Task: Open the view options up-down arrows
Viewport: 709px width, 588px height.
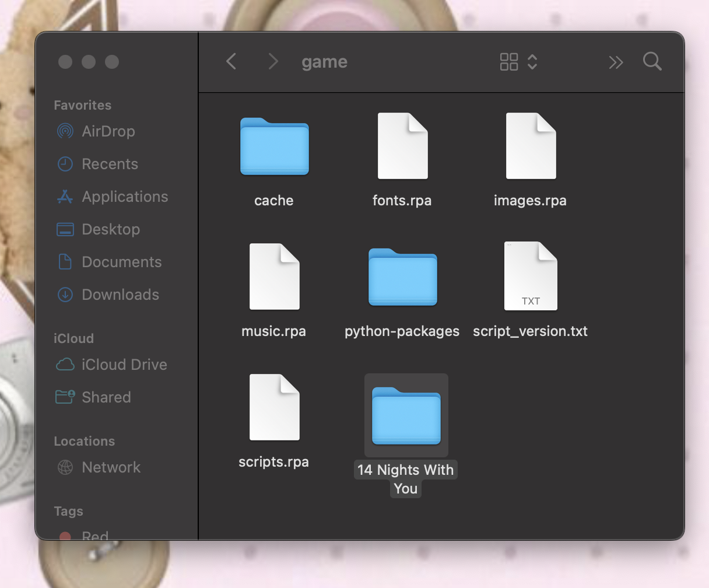Action: [x=532, y=62]
